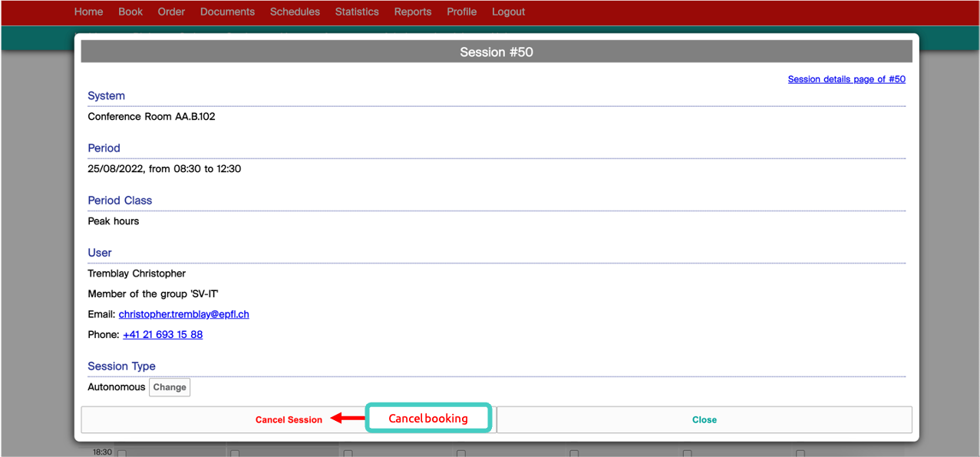Open the Order menu
980x457 pixels.
coord(171,12)
